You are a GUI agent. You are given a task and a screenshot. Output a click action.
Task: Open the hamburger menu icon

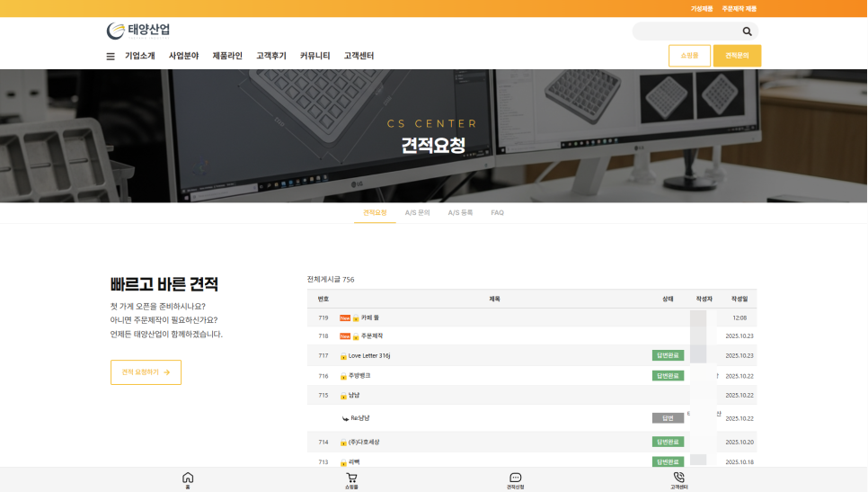pos(111,56)
